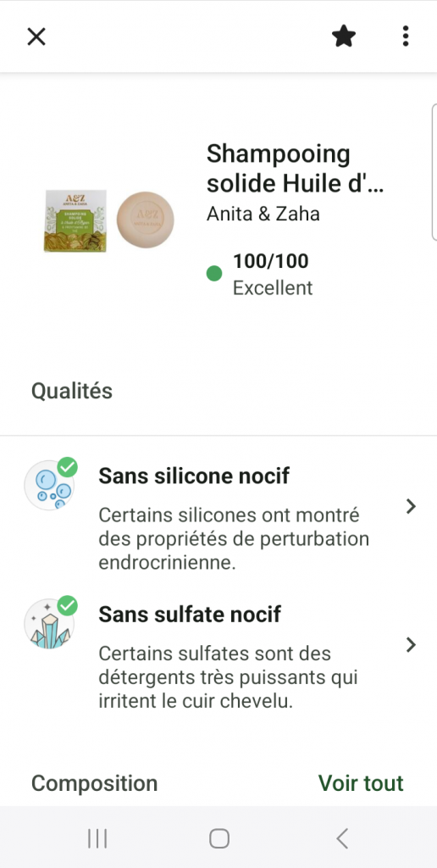Image resolution: width=437 pixels, height=868 pixels.
Task: Tap the green shampoo box product image
Action: [75, 221]
